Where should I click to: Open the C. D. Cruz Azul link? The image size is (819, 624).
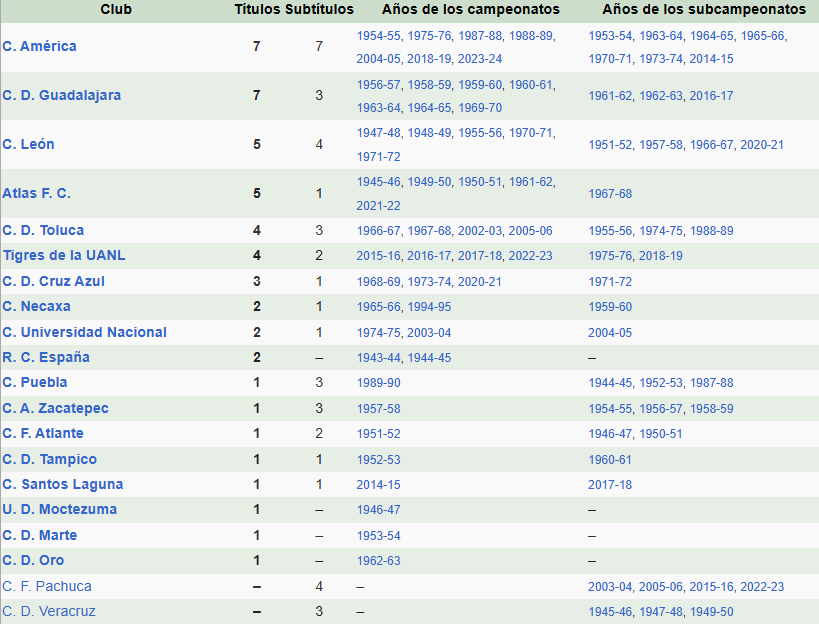53,281
